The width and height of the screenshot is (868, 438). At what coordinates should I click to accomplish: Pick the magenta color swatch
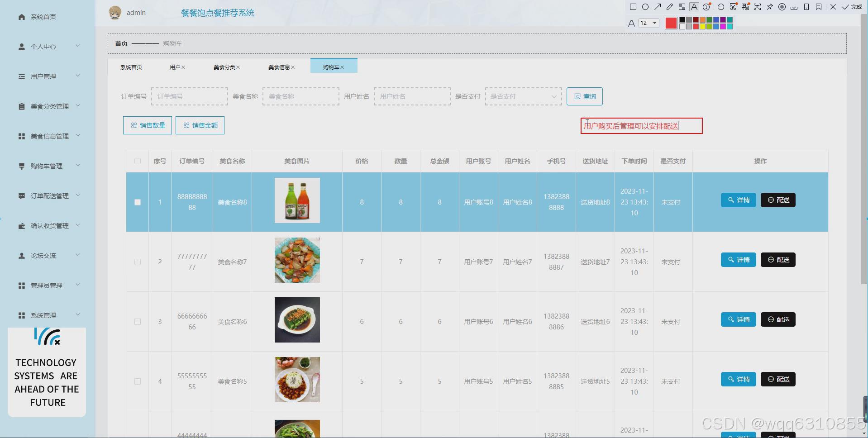[723, 26]
